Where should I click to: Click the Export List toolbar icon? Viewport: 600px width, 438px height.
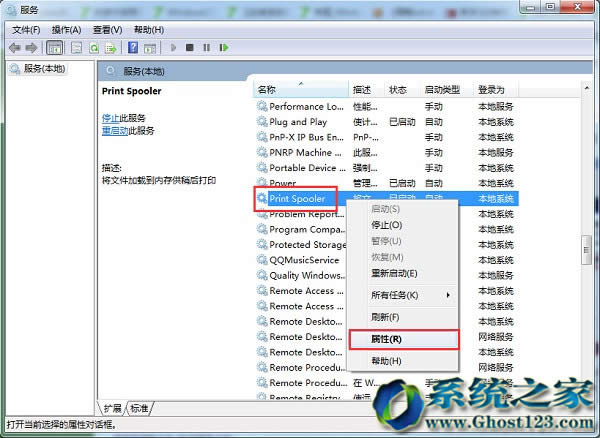(111, 48)
